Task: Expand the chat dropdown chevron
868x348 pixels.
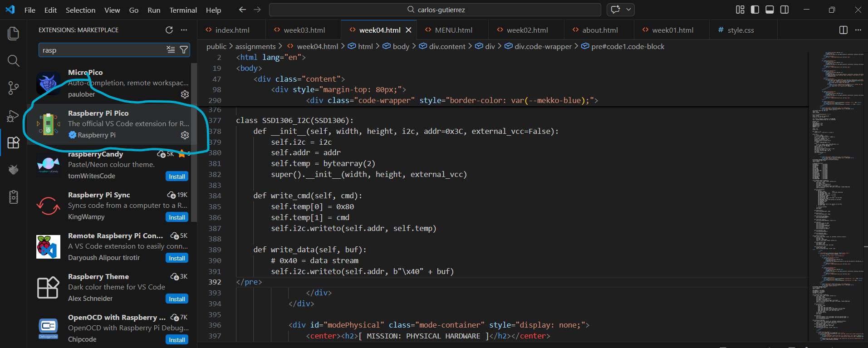Action: (x=628, y=10)
